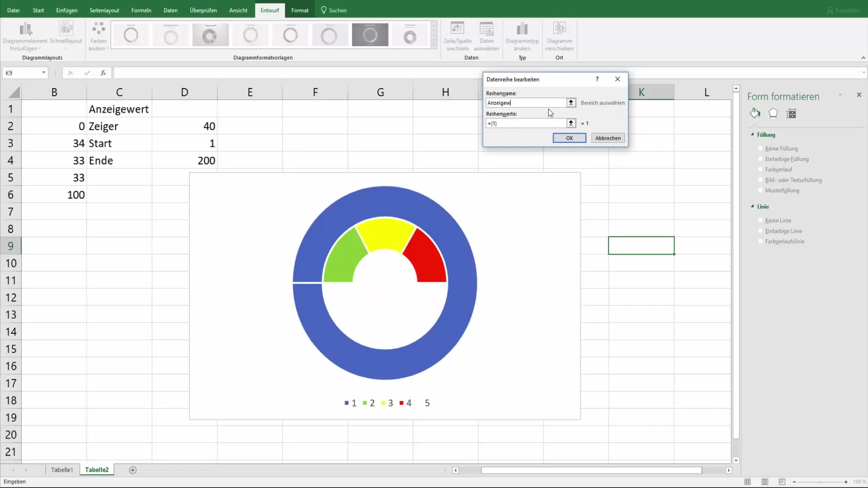Open the Datei menu
Screen dimensions: 868x488
coord(13,10)
